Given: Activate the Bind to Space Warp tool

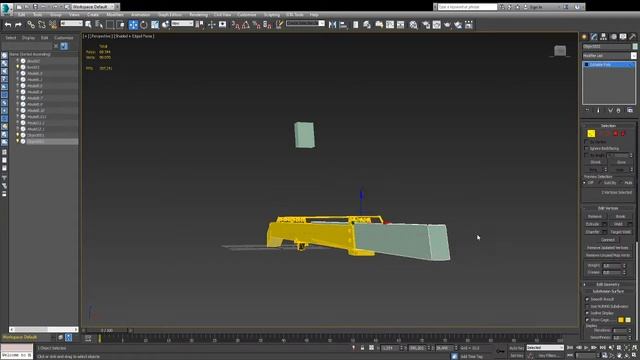Looking at the screenshot, I should pyautogui.click(x=53, y=25).
